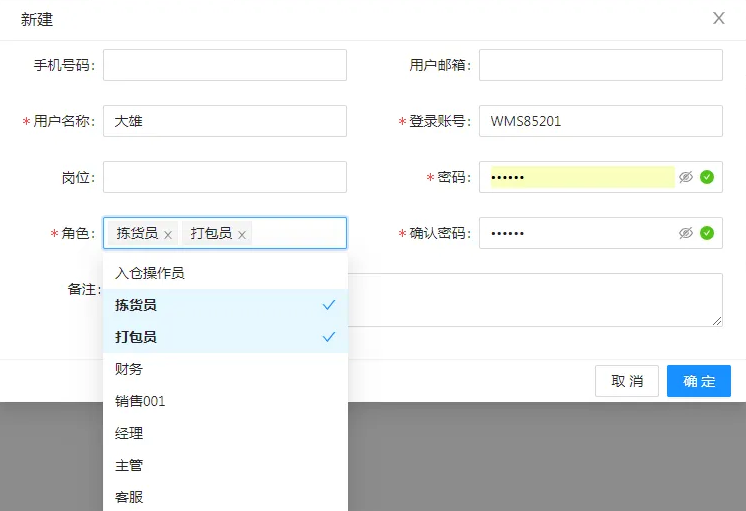
Task: Pick 销售001 from the role options
Action: coord(140,401)
